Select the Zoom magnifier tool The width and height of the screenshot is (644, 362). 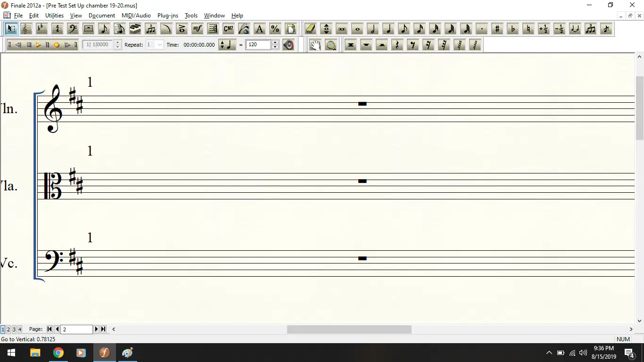point(331,45)
